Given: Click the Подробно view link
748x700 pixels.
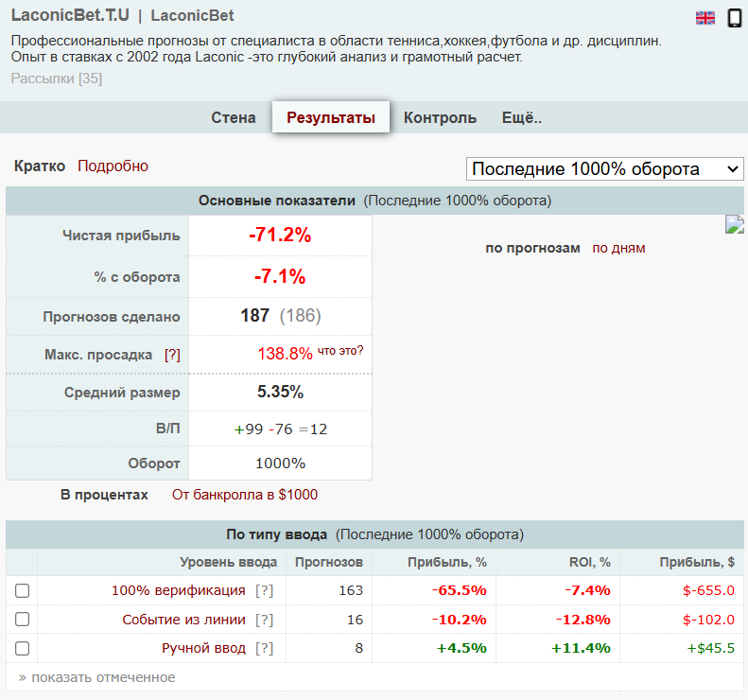Looking at the screenshot, I should [x=113, y=166].
